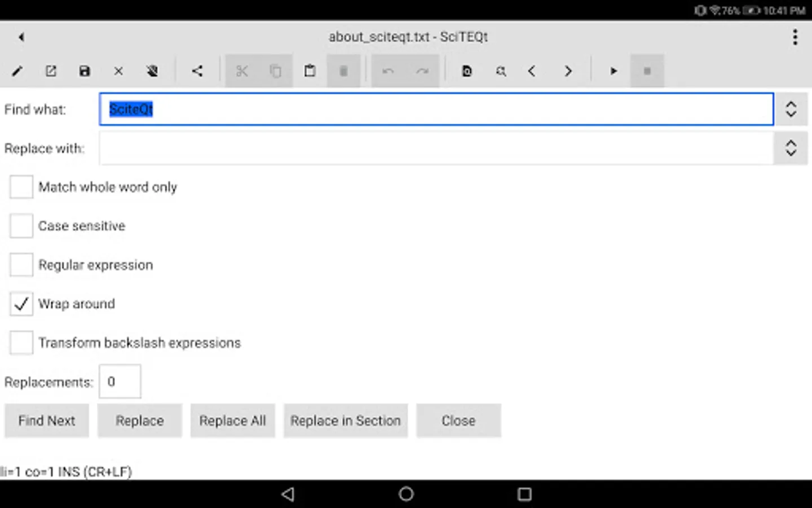Click the open file icon

[x=51, y=71]
